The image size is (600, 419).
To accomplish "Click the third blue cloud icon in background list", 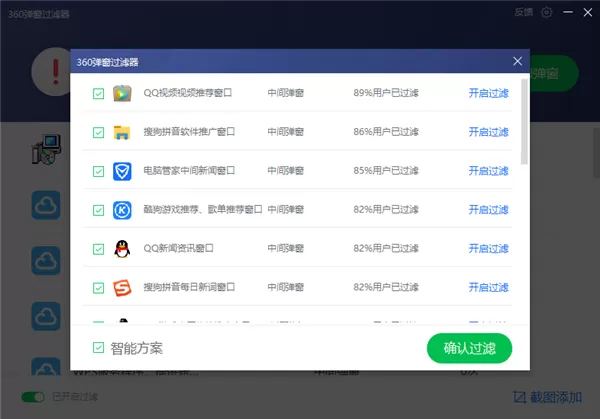I will pyautogui.click(x=46, y=316).
